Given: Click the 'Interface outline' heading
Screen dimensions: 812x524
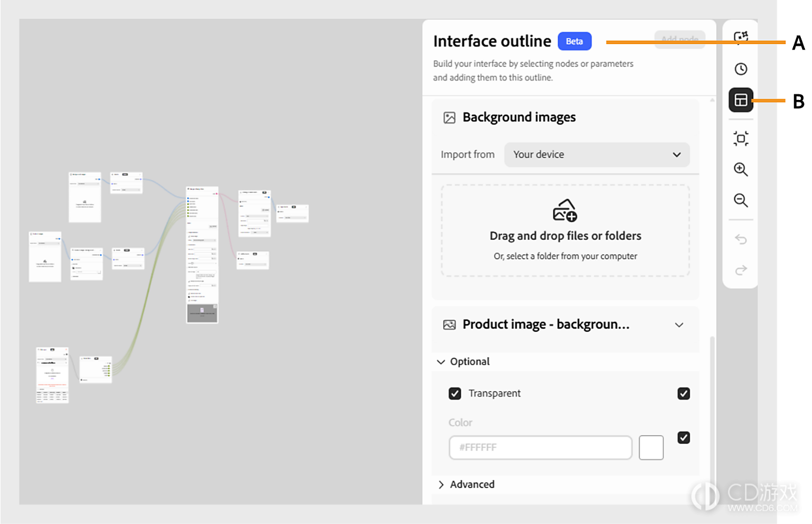Looking at the screenshot, I should pyautogui.click(x=492, y=41).
